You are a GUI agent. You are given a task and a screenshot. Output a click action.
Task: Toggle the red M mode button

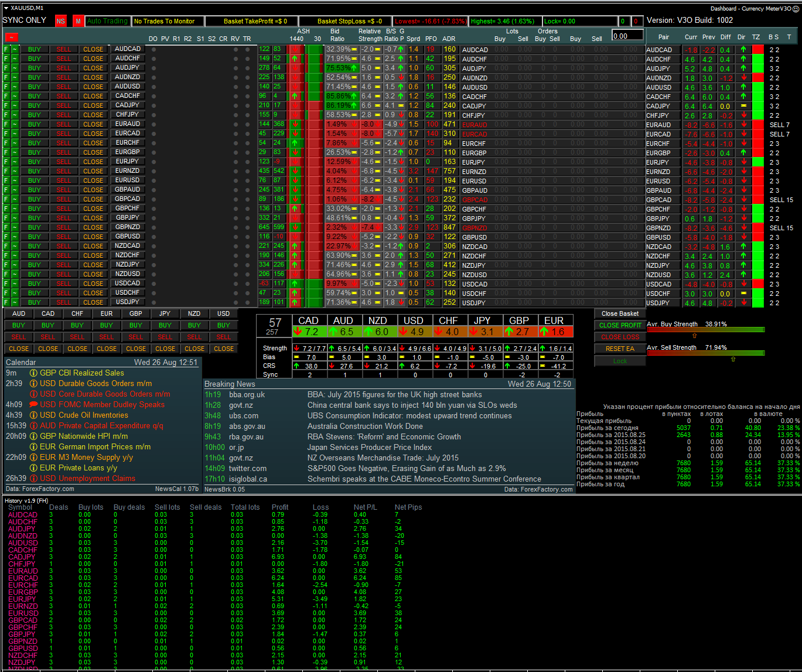[x=79, y=21]
